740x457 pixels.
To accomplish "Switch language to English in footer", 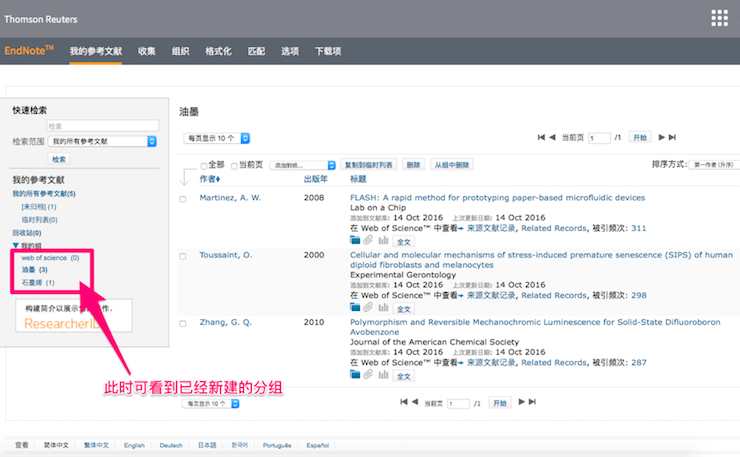I will pyautogui.click(x=134, y=445).
